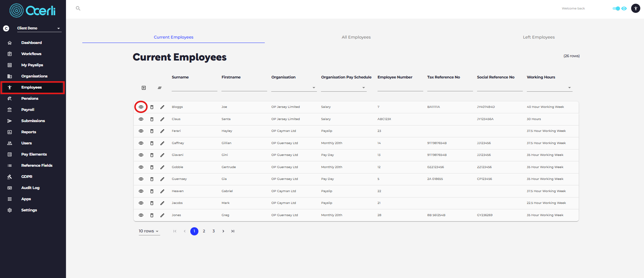The width and height of the screenshot is (644, 278).
Task: Click the Tax Reference No filter field
Action: pos(450,88)
